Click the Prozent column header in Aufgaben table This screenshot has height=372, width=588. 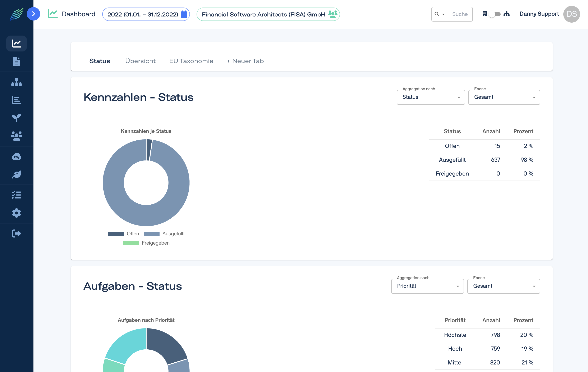click(523, 320)
